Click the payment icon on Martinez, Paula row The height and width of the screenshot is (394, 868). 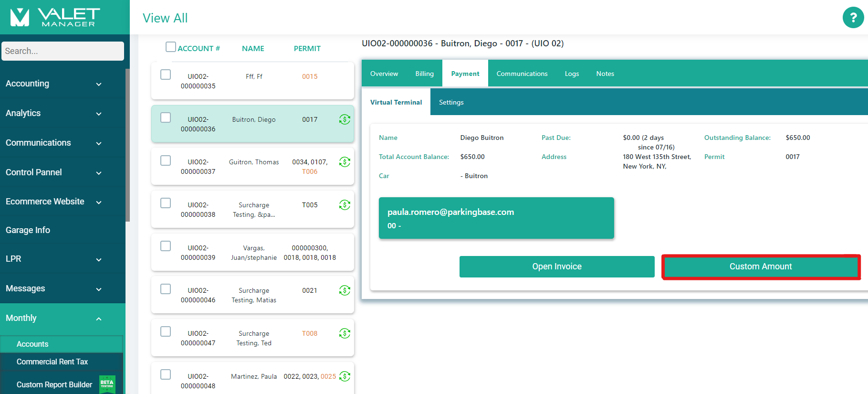click(x=345, y=376)
